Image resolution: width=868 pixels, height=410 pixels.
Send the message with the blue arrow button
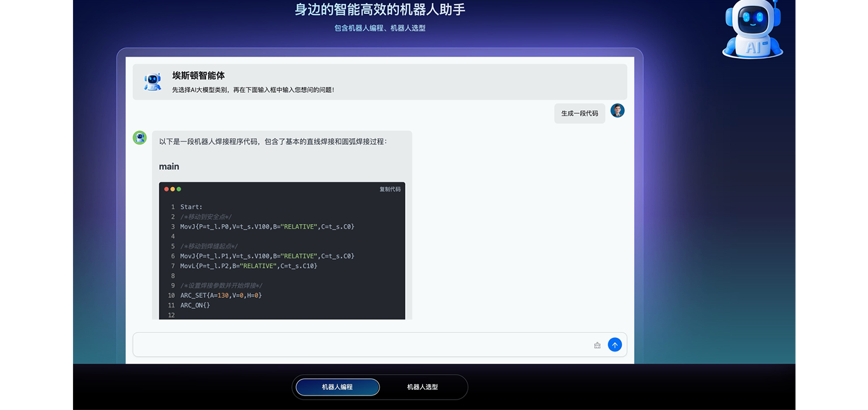(614, 345)
